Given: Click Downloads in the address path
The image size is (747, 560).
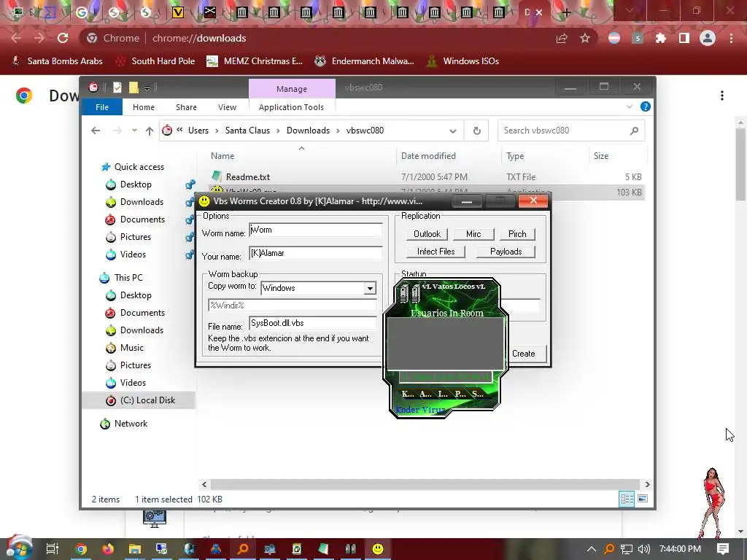Looking at the screenshot, I should 308,131.
